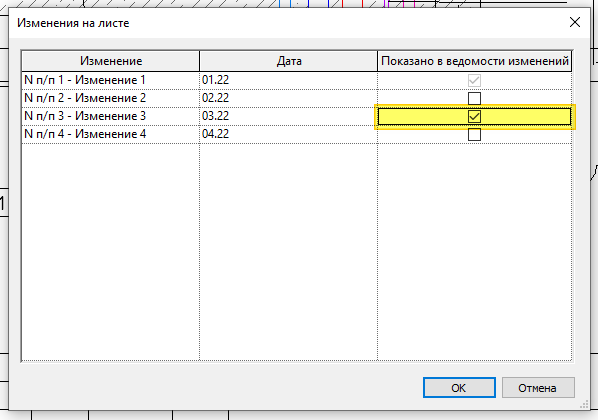Click the Отмена button
This screenshot has width=598, height=420.
coord(538,388)
